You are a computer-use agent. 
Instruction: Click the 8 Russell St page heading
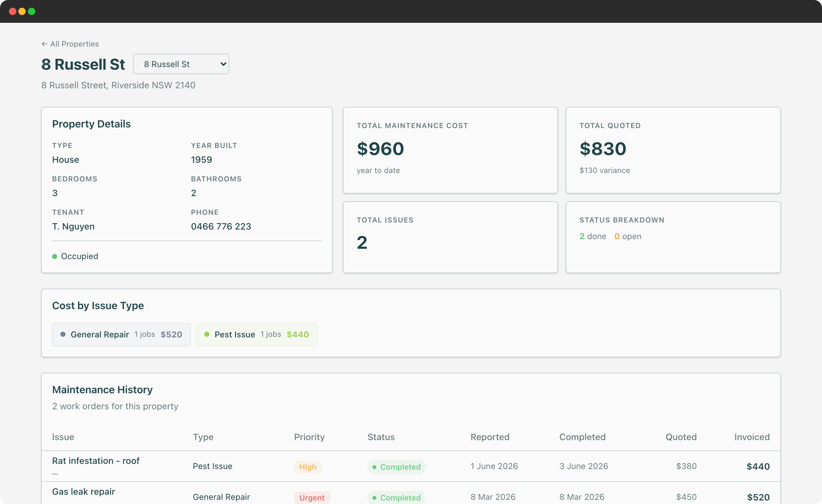click(83, 64)
